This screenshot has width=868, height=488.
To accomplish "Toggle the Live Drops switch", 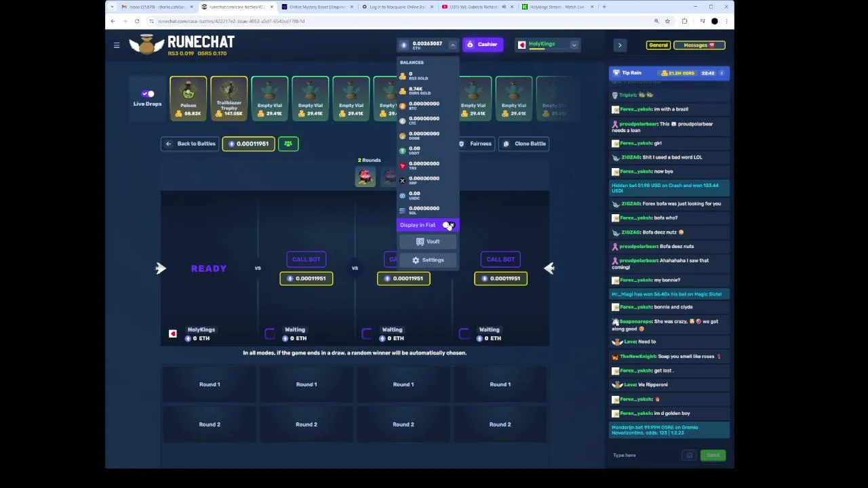I will [148, 94].
